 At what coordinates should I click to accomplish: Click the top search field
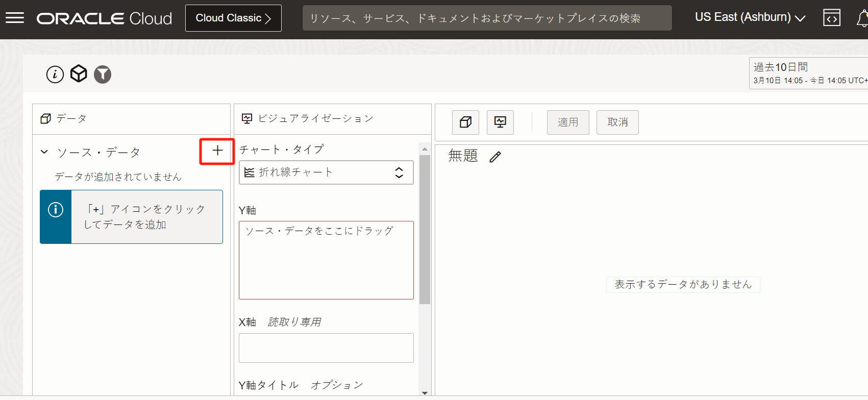click(x=487, y=18)
